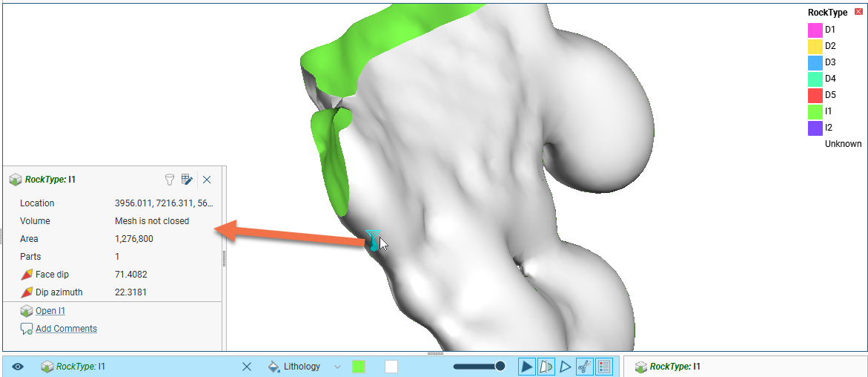The height and width of the screenshot is (377, 868).
Task: Click the scissors slice icon
Action: click(x=584, y=367)
